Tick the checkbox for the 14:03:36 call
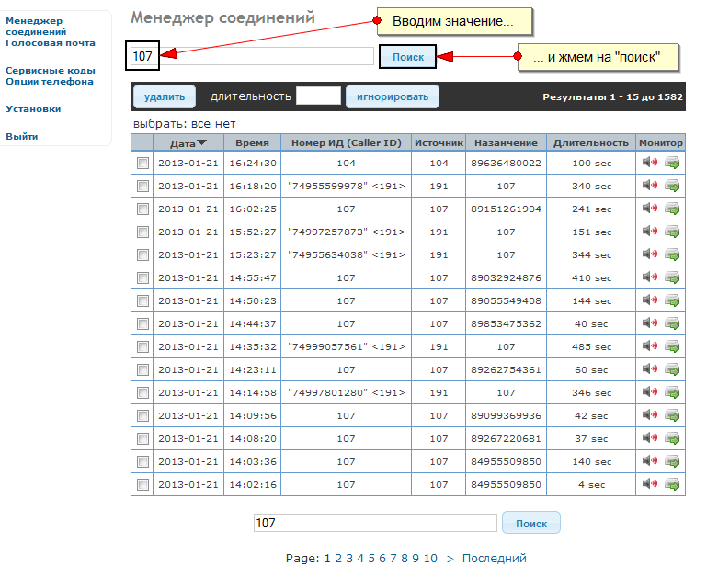Viewport: 718px width, 588px height. (142, 461)
